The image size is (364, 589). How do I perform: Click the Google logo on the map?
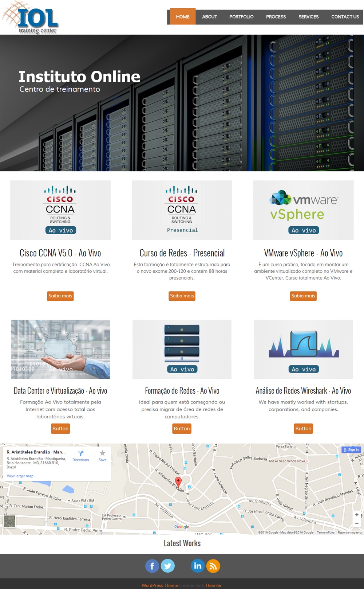click(182, 527)
